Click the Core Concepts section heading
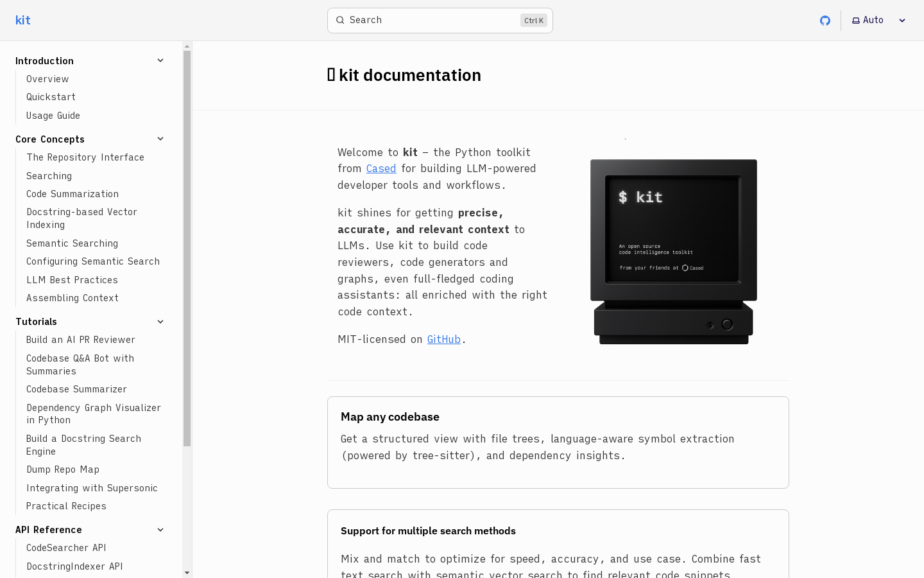The height and width of the screenshot is (578, 924). pyautogui.click(x=50, y=139)
